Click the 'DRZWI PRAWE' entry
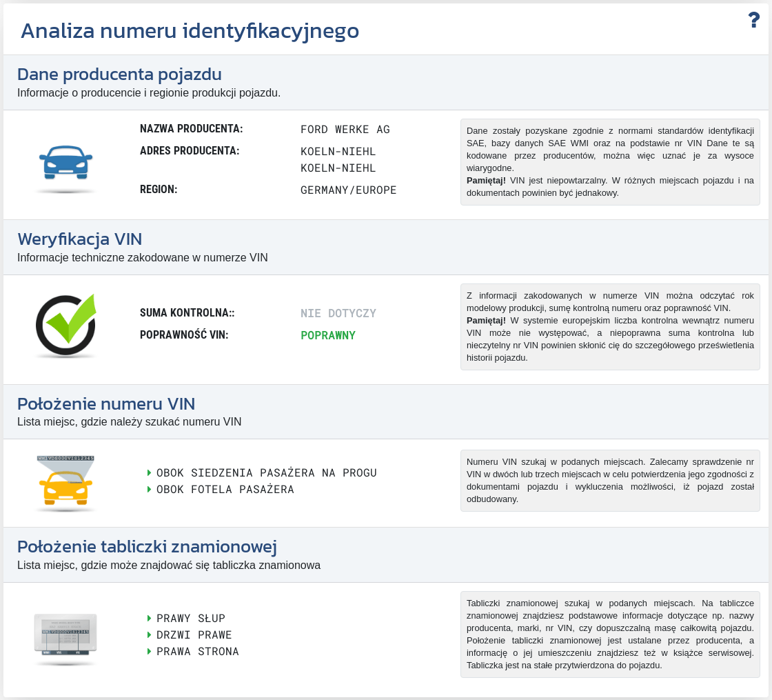 194,635
